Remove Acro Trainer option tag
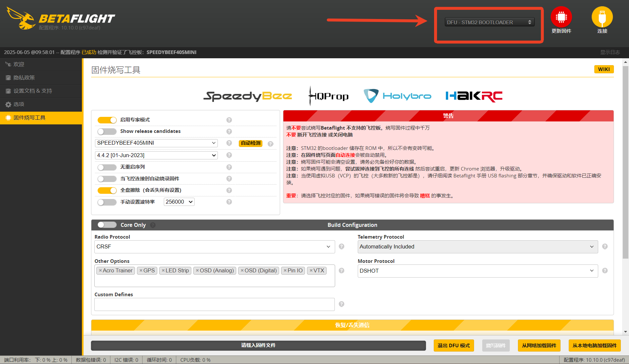 click(100, 271)
